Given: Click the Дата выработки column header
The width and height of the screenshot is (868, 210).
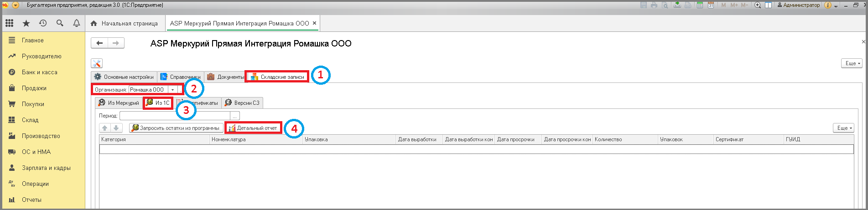Looking at the screenshot, I should [x=419, y=139].
